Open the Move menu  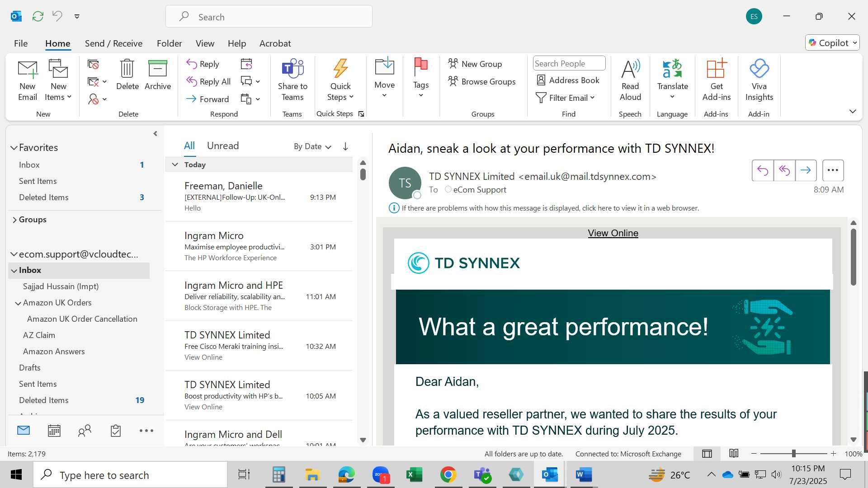tap(384, 78)
